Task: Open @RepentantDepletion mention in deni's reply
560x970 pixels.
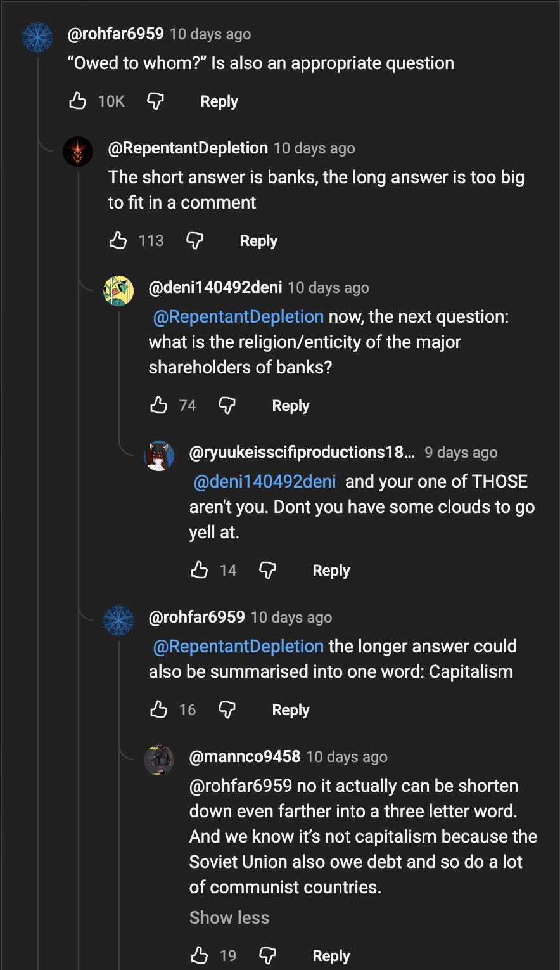Action: pos(238,316)
